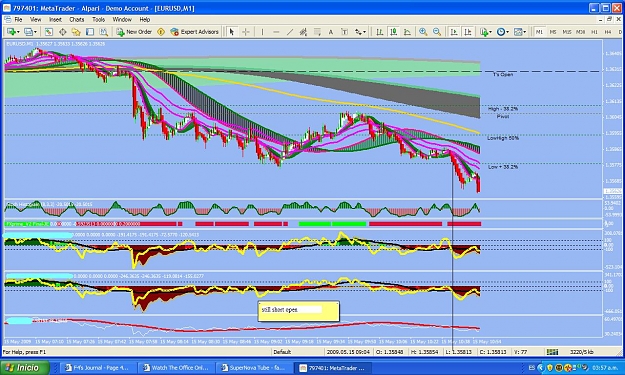The height and width of the screenshot is (375, 625).
Task: Select the Trendline drawing tool
Action: (x=290, y=32)
